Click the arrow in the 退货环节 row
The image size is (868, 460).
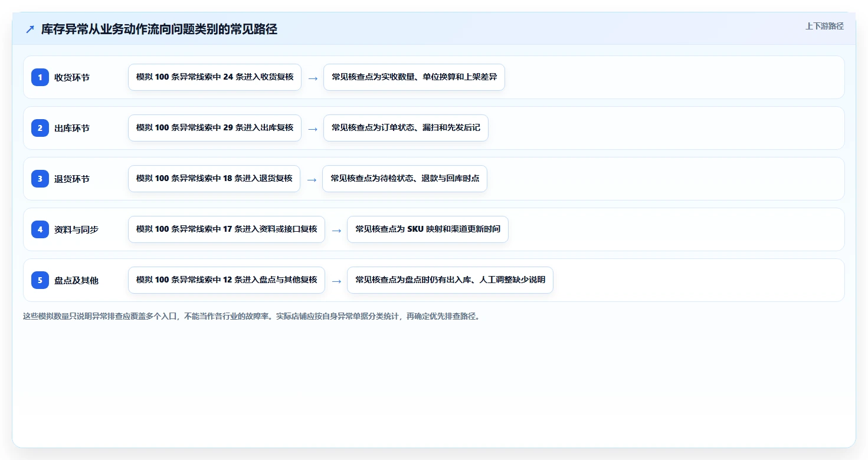(312, 179)
